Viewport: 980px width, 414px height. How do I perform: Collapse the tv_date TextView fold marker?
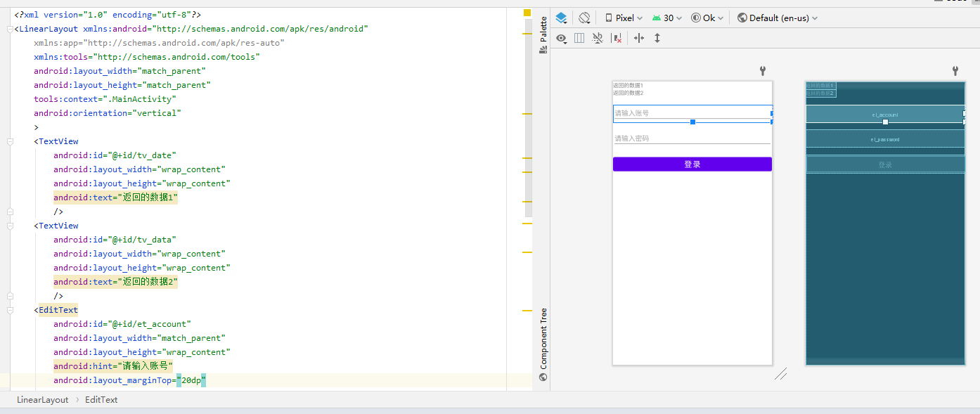click(x=10, y=141)
